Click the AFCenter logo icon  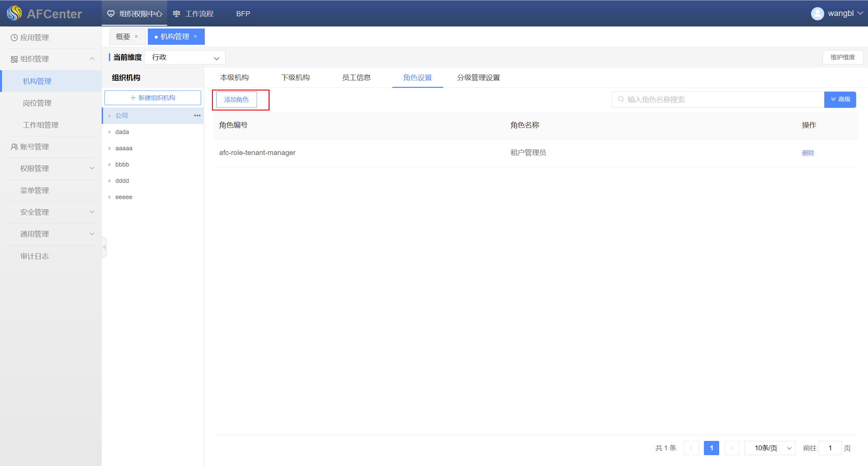[14, 13]
